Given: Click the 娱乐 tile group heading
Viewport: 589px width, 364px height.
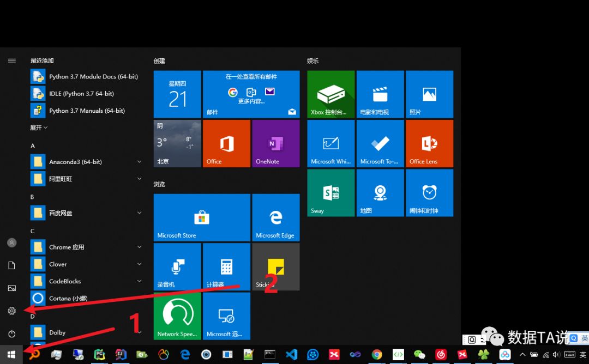Looking at the screenshot, I should pyautogui.click(x=313, y=61).
